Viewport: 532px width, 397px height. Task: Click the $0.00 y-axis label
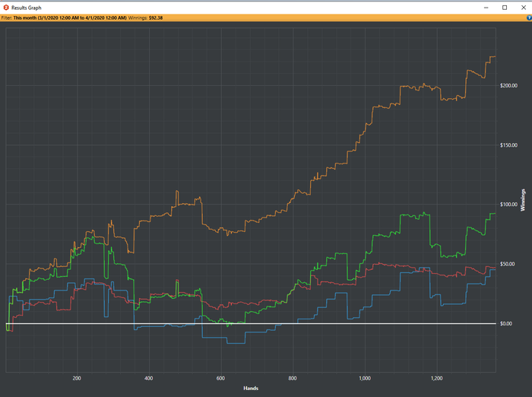pos(506,323)
